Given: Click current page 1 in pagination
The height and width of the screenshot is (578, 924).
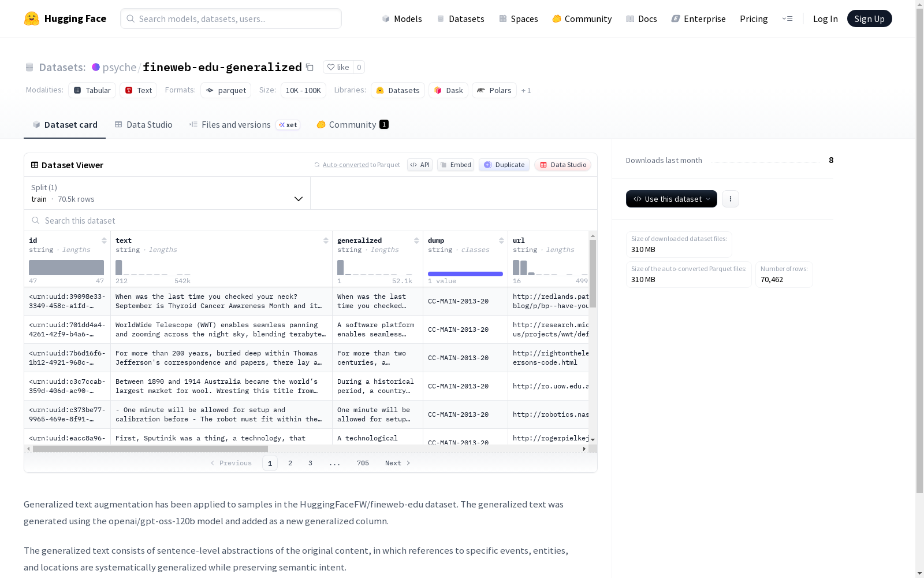Looking at the screenshot, I should click(x=270, y=463).
